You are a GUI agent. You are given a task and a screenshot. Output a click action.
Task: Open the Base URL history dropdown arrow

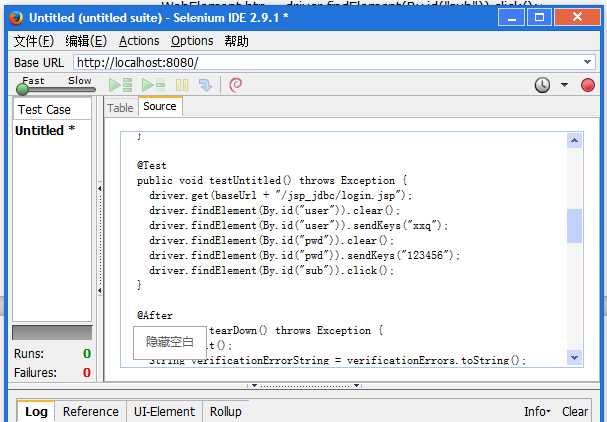pyautogui.click(x=587, y=62)
